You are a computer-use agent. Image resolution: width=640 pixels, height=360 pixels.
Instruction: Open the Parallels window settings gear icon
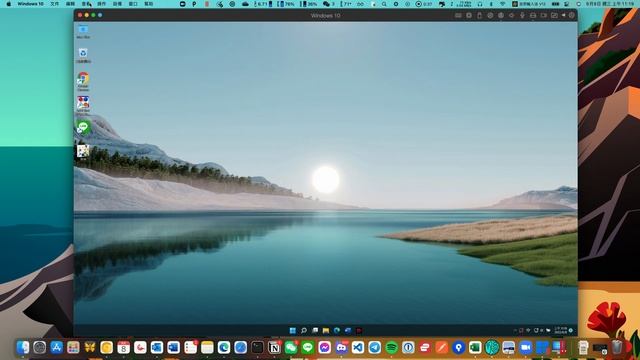(x=571, y=15)
